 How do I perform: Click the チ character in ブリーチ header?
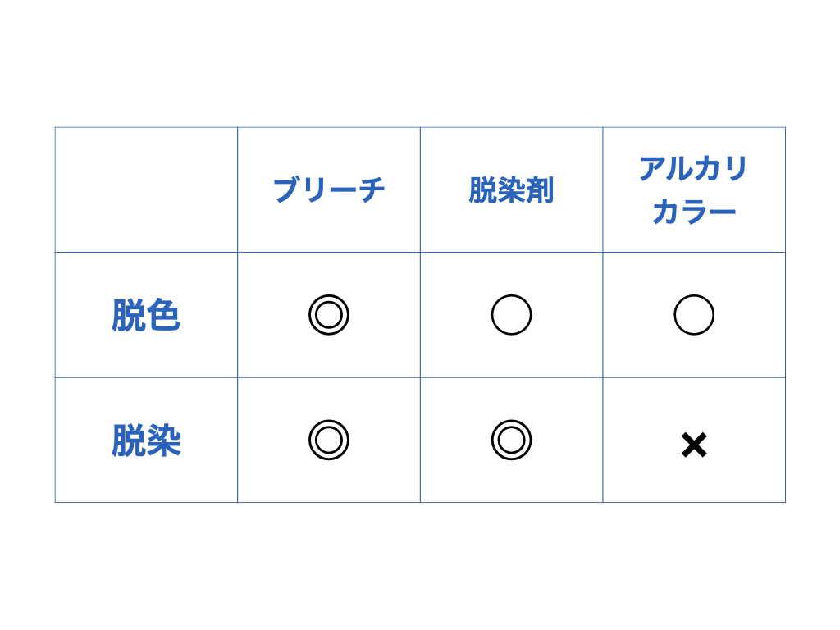tap(372, 190)
